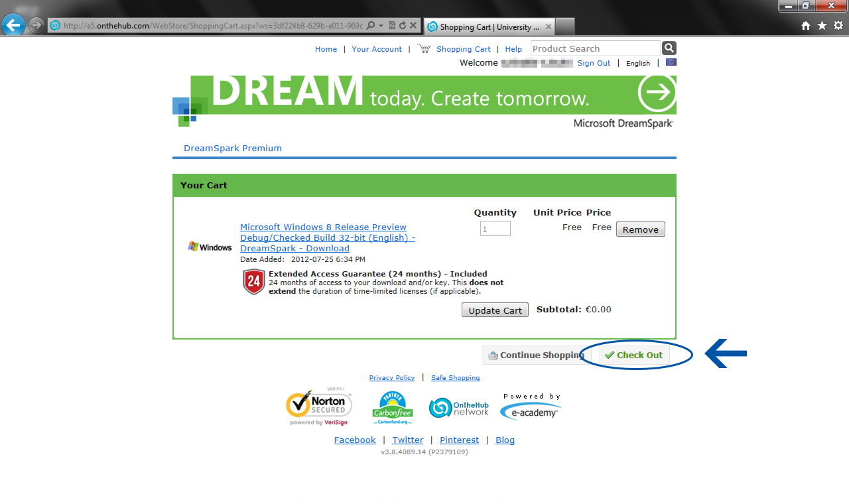Click the browser forward arrow button

pyautogui.click(x=36, y=25)
